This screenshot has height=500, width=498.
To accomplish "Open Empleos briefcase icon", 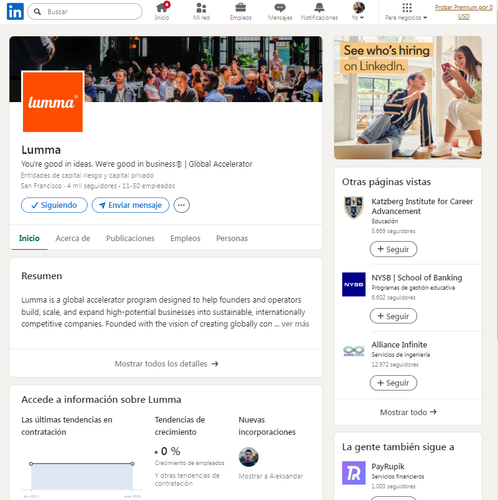I will (241, 7).
